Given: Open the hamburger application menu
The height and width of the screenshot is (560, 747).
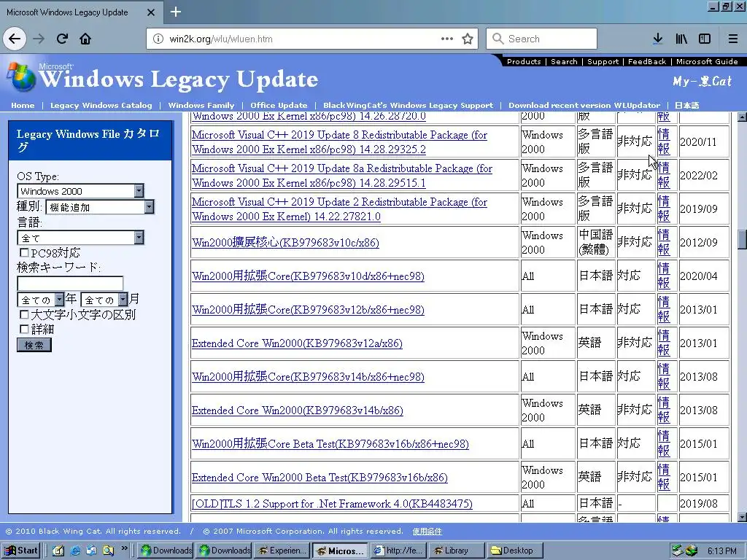Looking at the screenshot, I should click(732, 39).
